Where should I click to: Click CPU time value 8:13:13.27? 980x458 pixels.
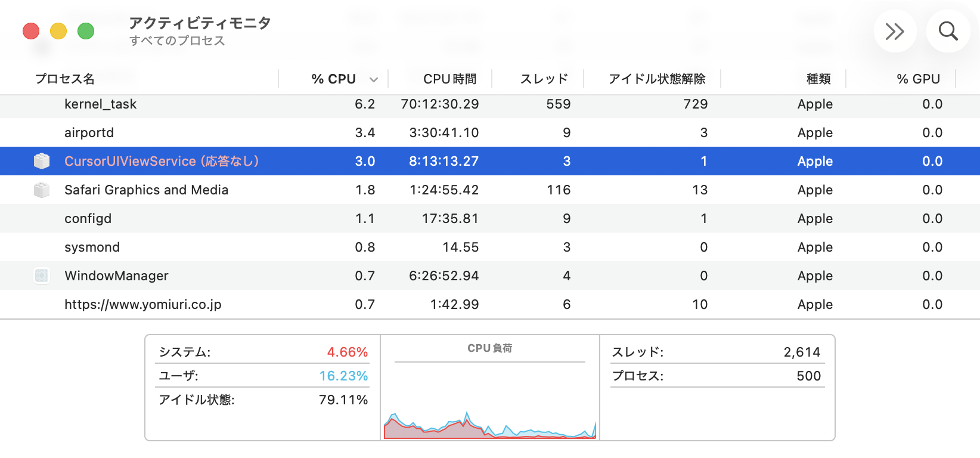pos(444,161)
